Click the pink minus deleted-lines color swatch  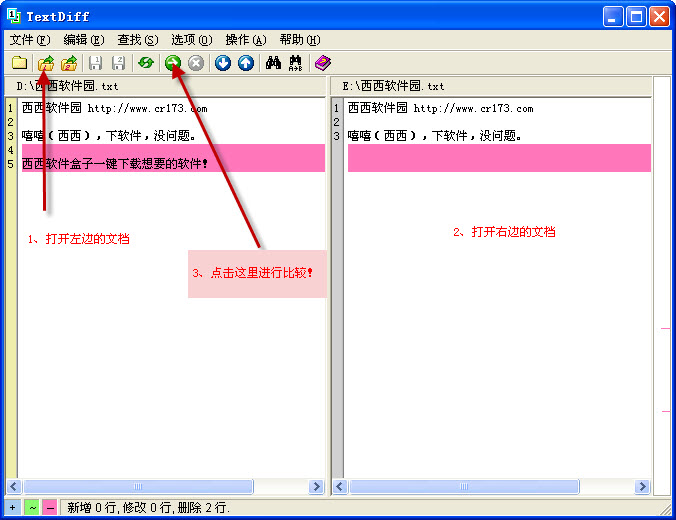50,508
